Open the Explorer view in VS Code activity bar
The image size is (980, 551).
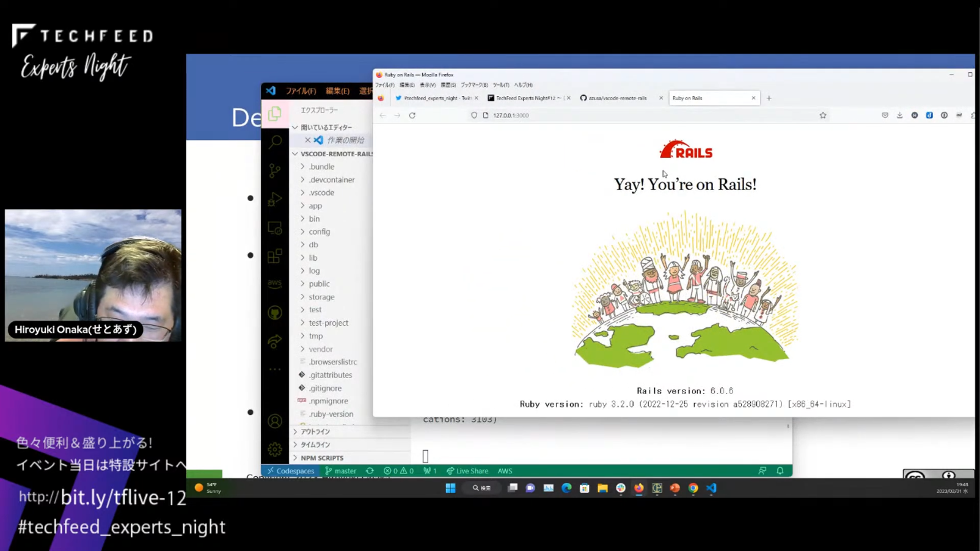pyautogui.click(x=275, y=114)
